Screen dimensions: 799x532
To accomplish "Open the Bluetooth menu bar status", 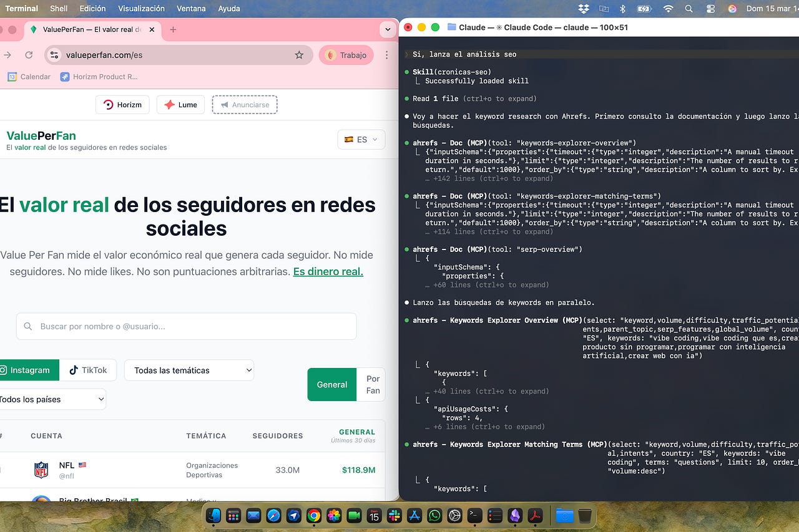I will point(622,9).
